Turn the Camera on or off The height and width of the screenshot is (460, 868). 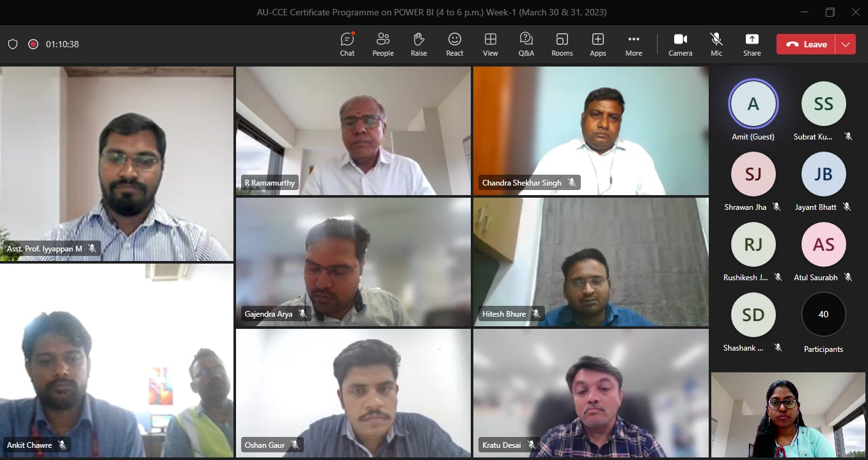tap(681, 44)
